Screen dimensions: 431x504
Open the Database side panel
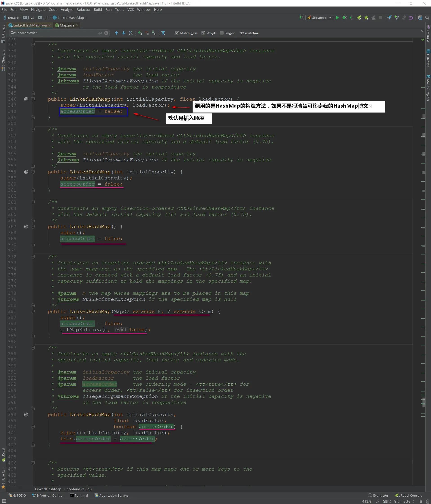(428, 58)
